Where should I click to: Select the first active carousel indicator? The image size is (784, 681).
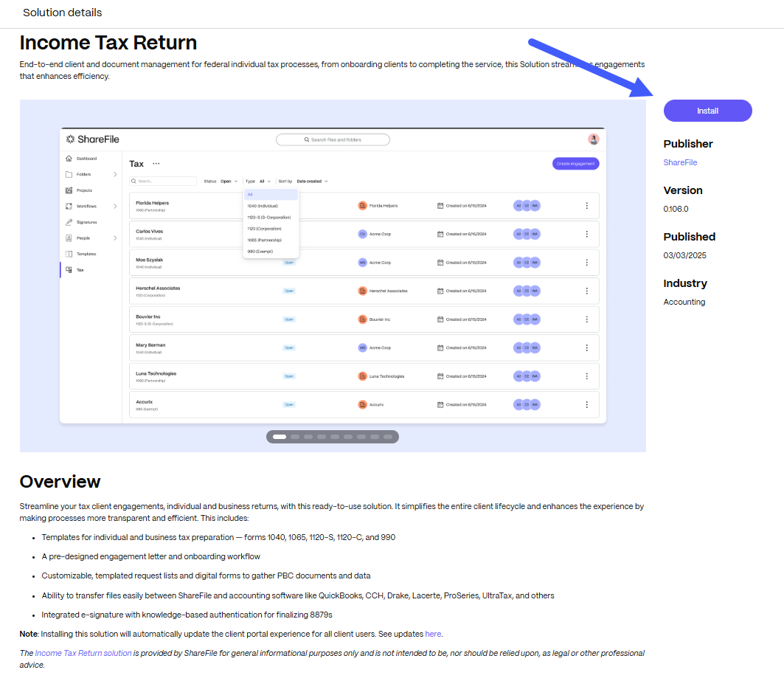(280, 437)
